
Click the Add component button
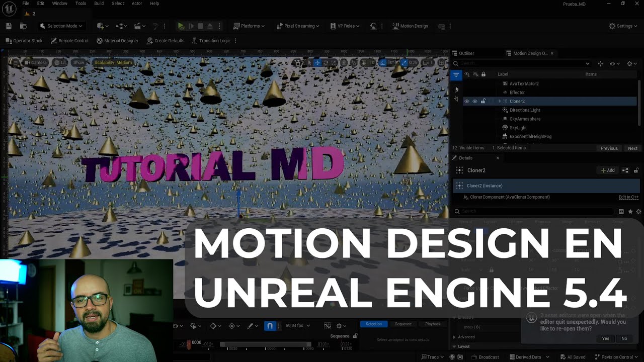pos(608,170)
